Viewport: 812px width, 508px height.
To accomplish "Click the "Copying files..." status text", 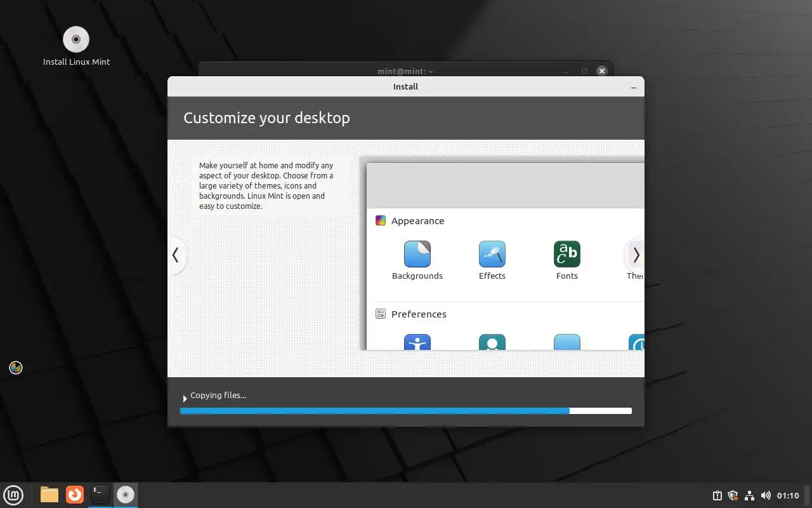I will coord(218,395).
